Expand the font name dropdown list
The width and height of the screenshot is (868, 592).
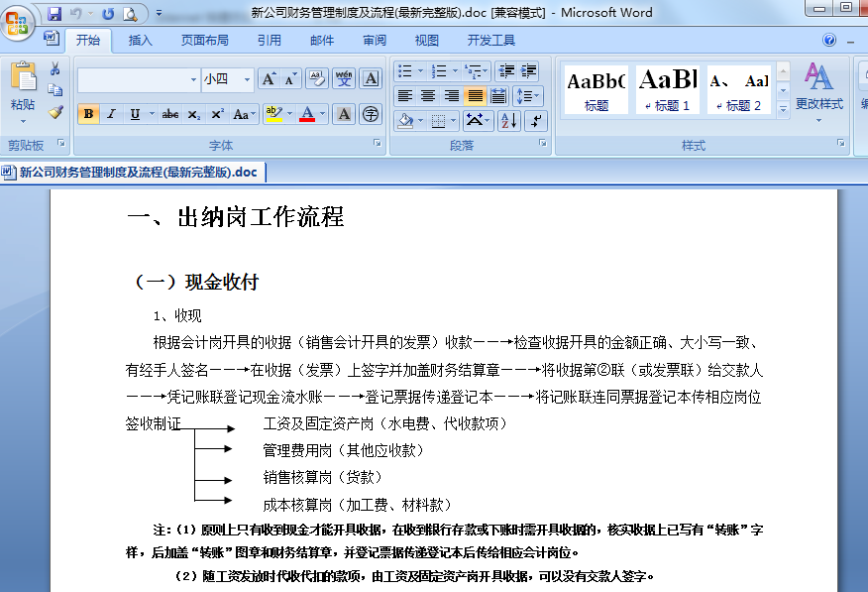click(193, 79)
